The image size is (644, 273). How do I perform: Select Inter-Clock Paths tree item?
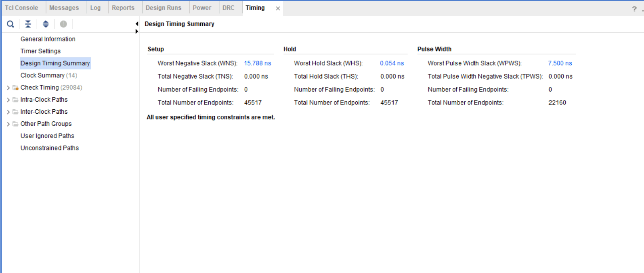(x=44, y=112)
